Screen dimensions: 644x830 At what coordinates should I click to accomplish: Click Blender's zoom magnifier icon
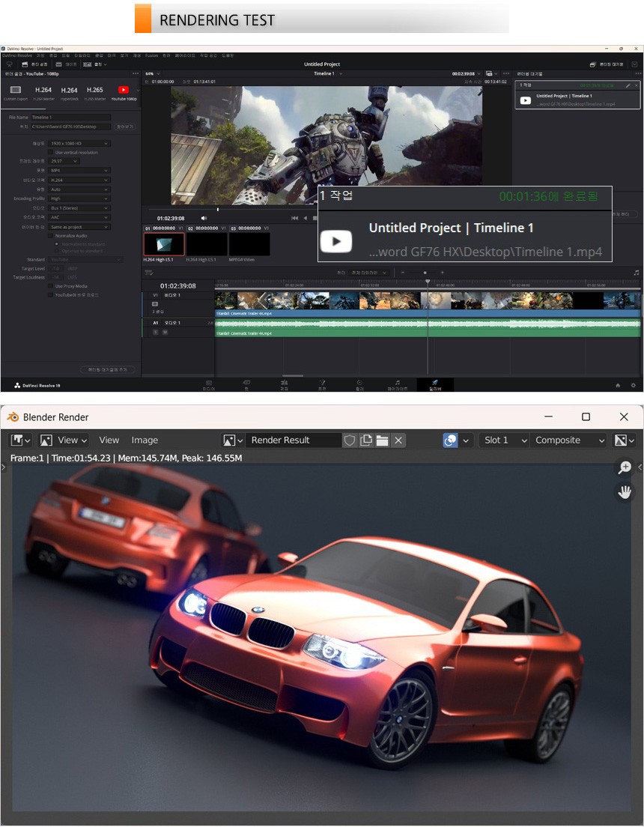point(624,468)
